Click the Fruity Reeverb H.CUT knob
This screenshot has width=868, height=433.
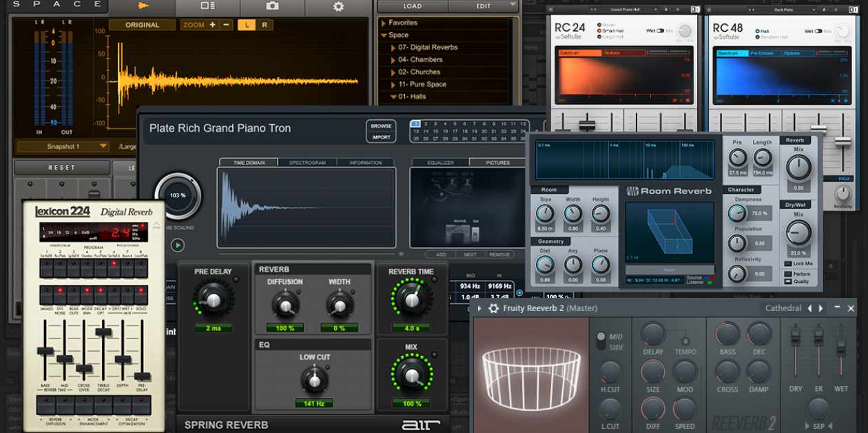(610, 372)
